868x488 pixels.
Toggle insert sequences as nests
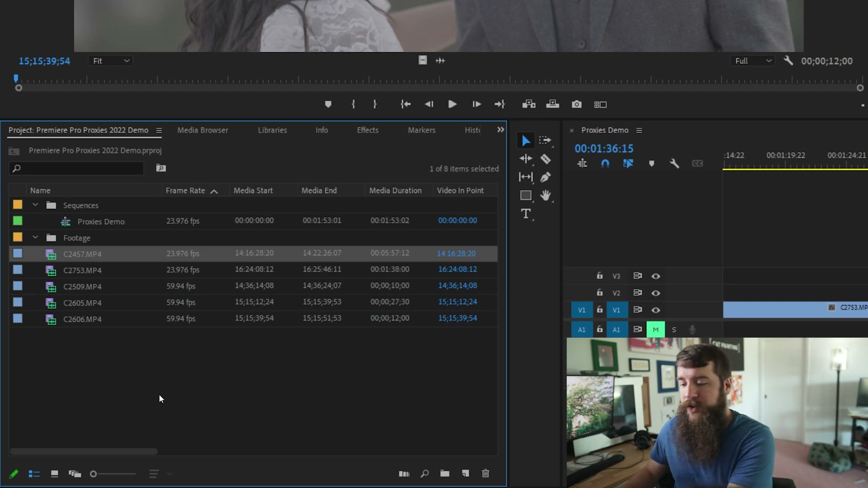(582, 164)
